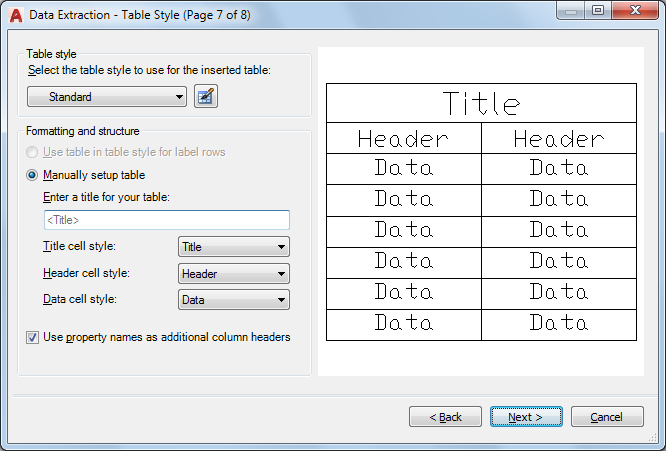
Task: Open the Standard table style dropdown
Action: [x=107, y=97]
